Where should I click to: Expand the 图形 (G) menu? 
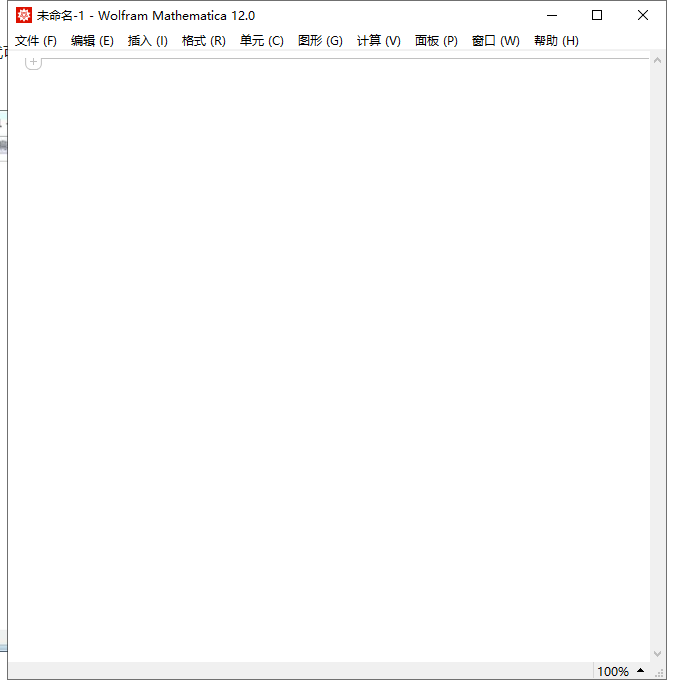pyautogui.click(x=320, y=41)
